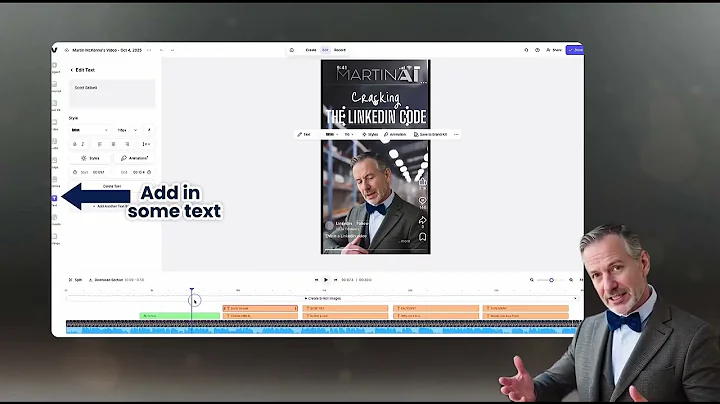Click the home icon in top bar
This screenshot has width=720, height=404.
(292, 50)
